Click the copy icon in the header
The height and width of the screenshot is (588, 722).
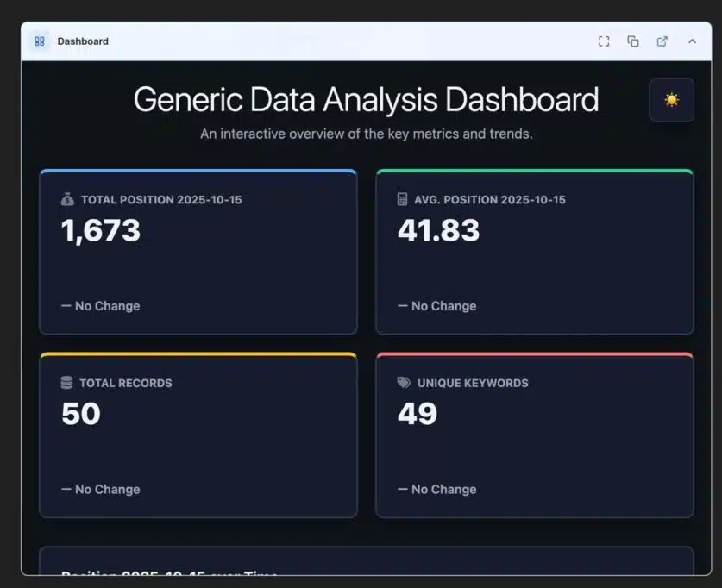633,41
